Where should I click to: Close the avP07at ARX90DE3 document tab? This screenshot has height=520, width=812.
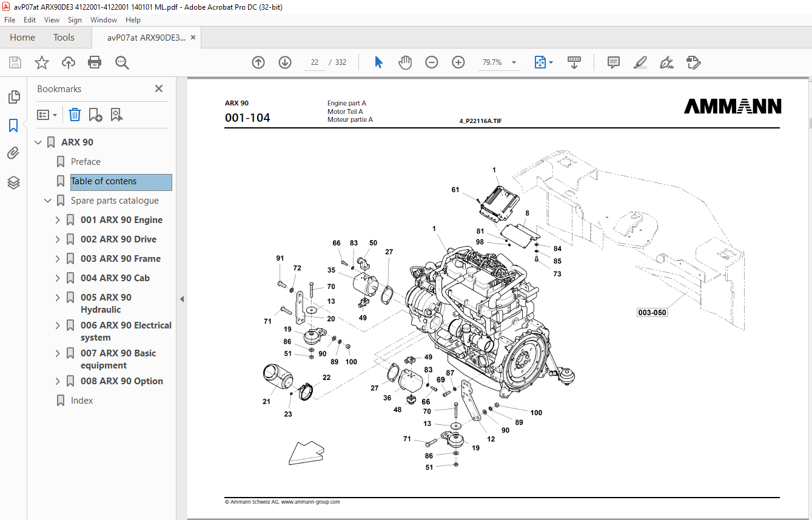click(193, 38)
